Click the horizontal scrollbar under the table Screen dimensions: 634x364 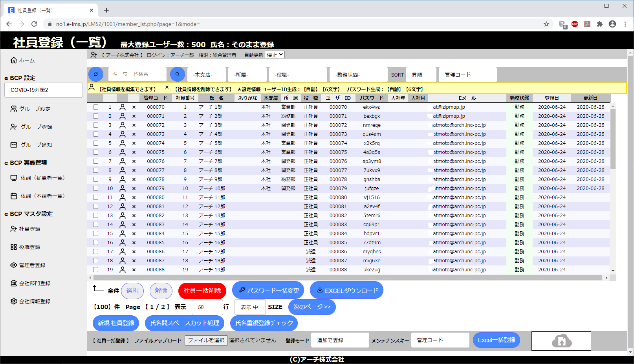(346, 278)
